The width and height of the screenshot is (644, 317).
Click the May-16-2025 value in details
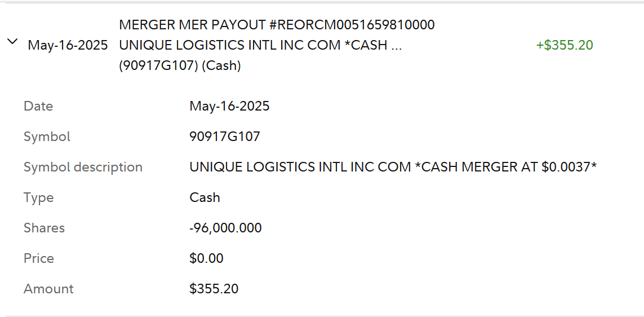[229, 106]
